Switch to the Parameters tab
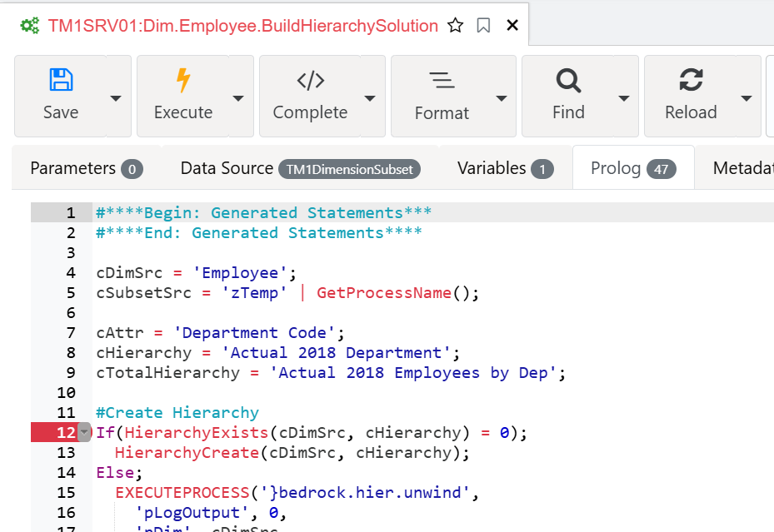774x532 pixels. [87, 168]
